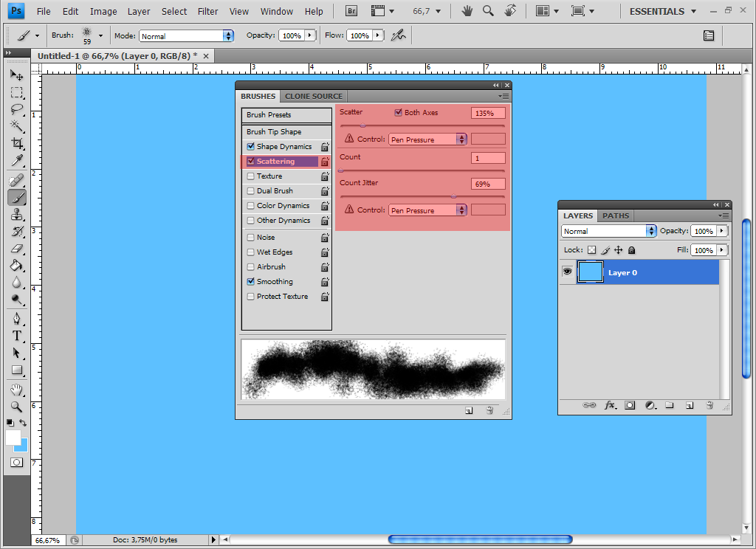This screenshot has width=756, height=549.
Task: Select the Dodge tool
Action: [x=16, y=300]
